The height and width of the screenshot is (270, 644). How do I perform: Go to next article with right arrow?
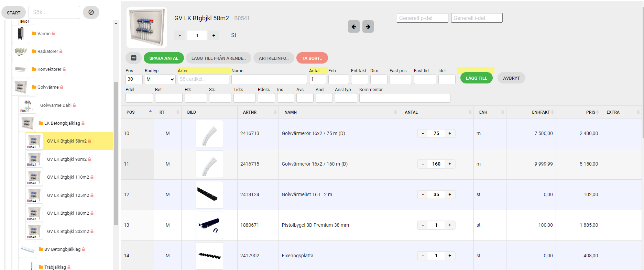(368, 26)
